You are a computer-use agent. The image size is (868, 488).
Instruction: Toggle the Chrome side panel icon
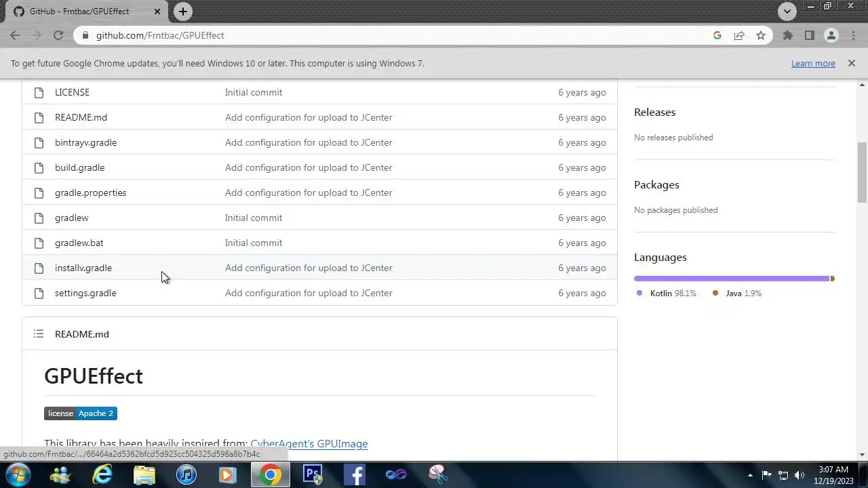point(809,35)
